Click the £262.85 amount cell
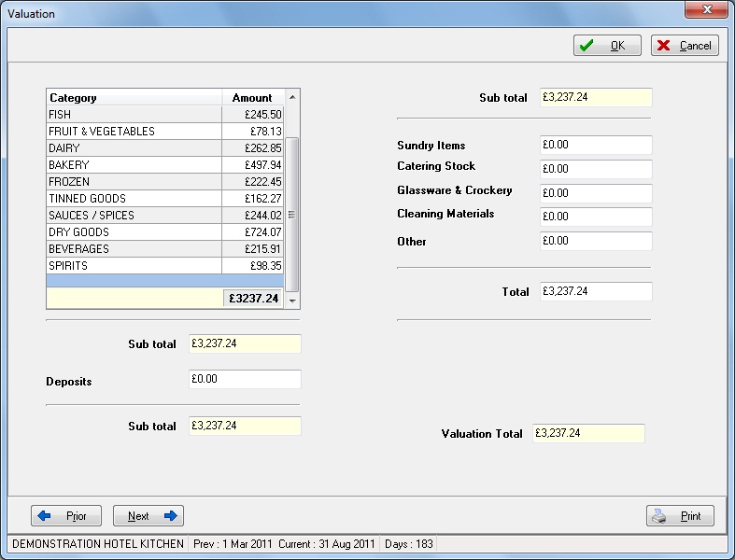The height and width of the screenshot is (560, 735). (253, 148)
